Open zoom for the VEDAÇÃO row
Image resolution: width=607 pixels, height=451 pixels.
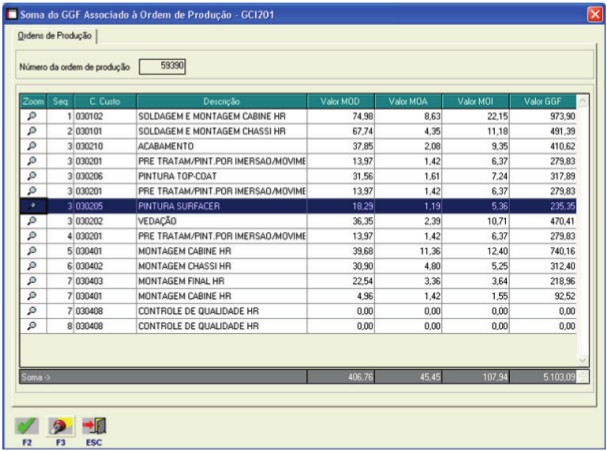click(32, 221)
